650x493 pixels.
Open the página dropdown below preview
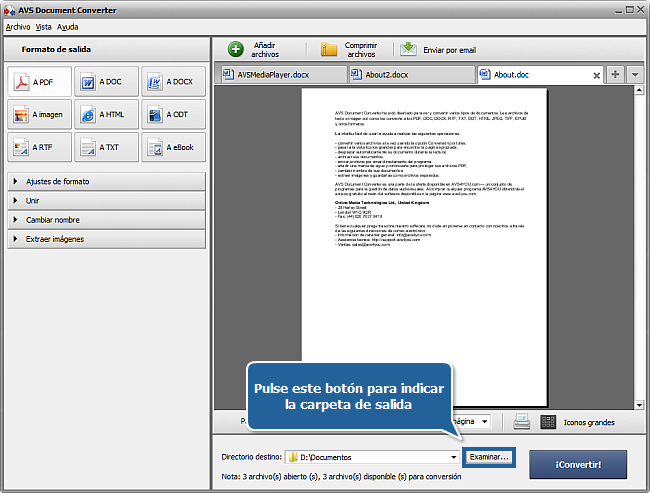[x=484, y=422]
